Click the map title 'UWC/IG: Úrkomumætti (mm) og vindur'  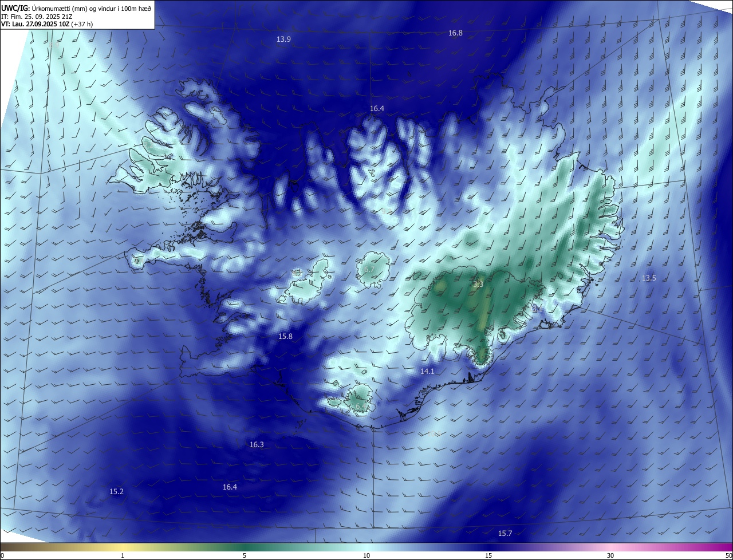click(x=77, y=7)
